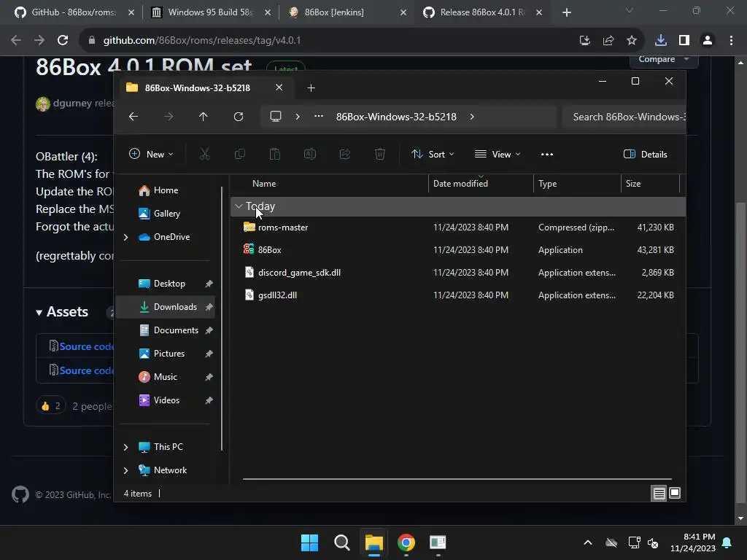Image resolution: width=747 pixels, height=560 pixels.
Task: Bookmark this page with the star icon
Action: click(x=632, y=41)
